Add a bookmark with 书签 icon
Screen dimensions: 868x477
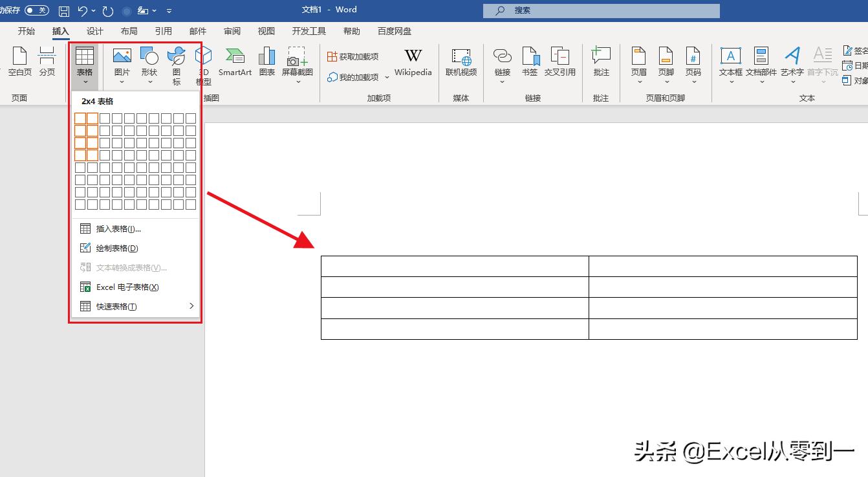pos(530,63)
